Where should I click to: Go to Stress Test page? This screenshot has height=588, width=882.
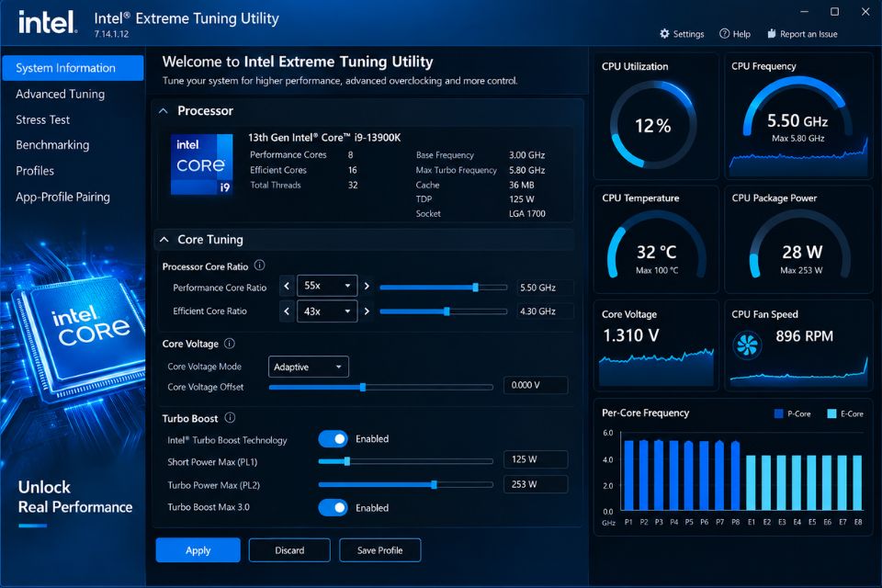pos(43,119)
